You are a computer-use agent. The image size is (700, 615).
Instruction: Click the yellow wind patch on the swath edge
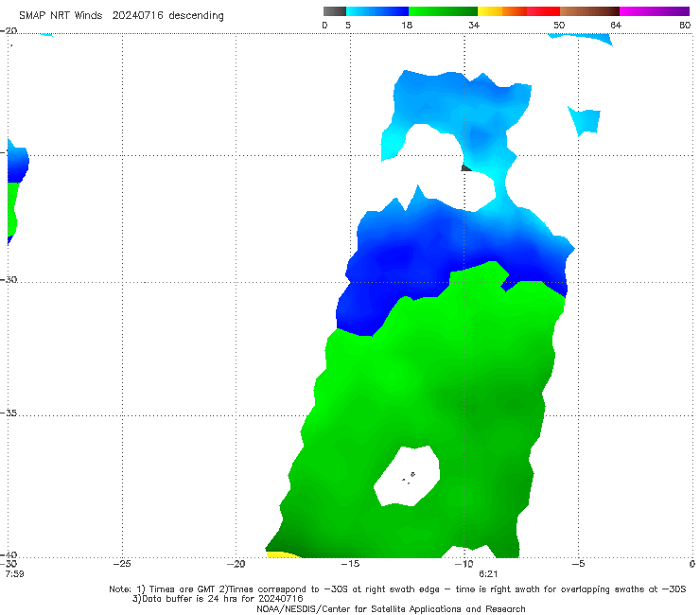(x=283, y=554)
